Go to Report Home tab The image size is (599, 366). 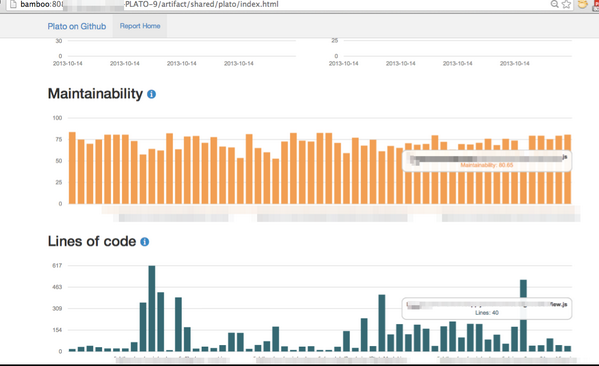(140, 26)
